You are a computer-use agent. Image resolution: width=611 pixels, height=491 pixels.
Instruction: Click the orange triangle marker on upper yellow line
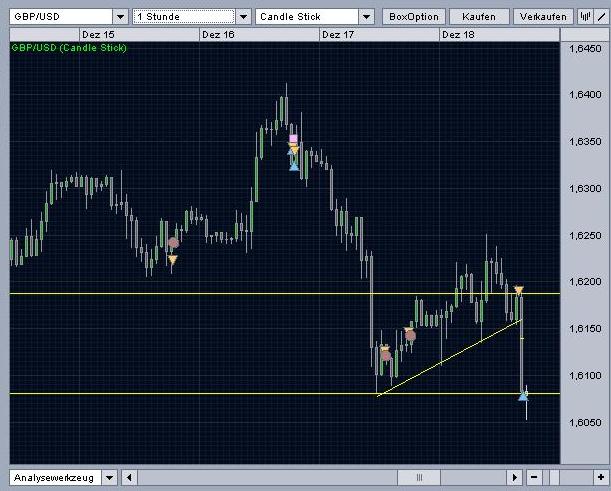519,290
